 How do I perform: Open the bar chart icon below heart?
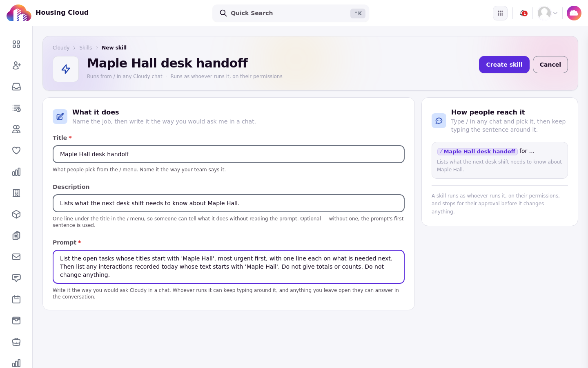tap(16, 172)
